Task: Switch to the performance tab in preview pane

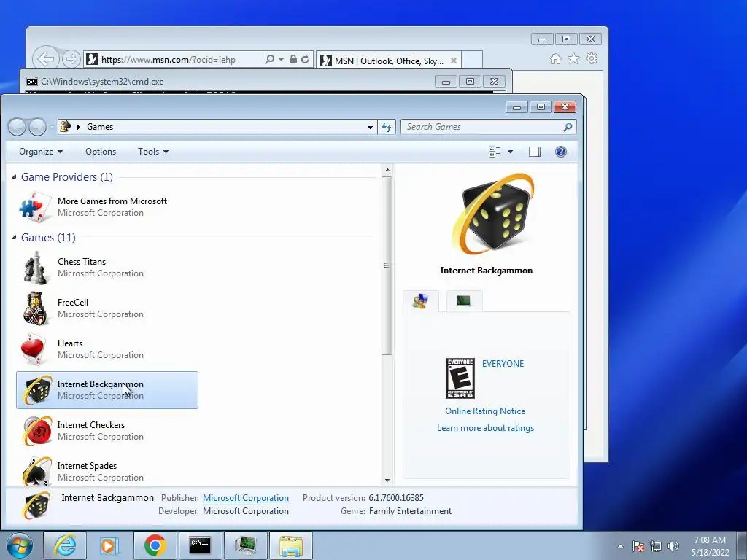Action: pyautogui.click(x=464, y=301)
